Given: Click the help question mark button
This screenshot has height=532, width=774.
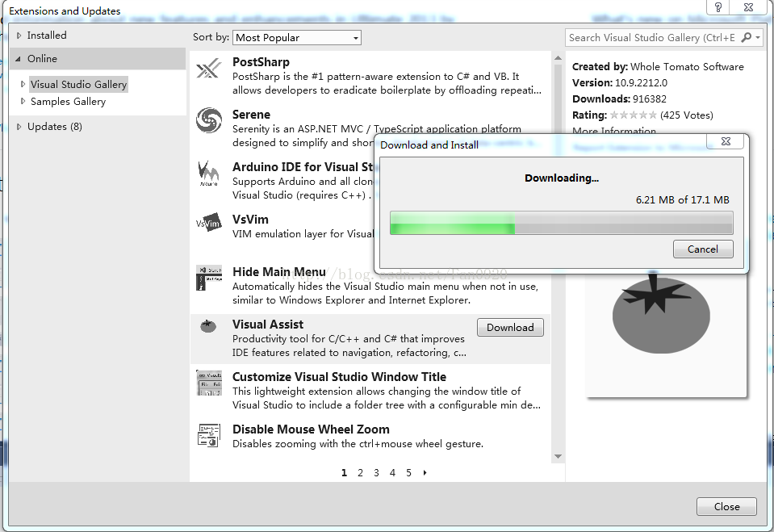Looking at the screenshot, I should (x=718, y=7).
